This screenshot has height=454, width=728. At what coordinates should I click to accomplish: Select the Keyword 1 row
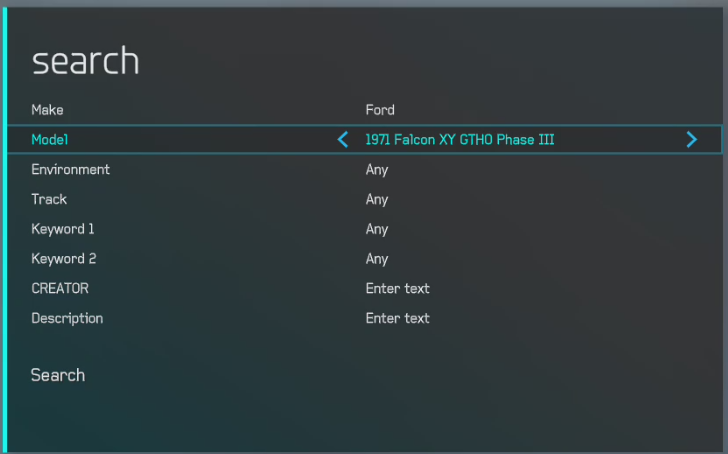coord(364,229)
